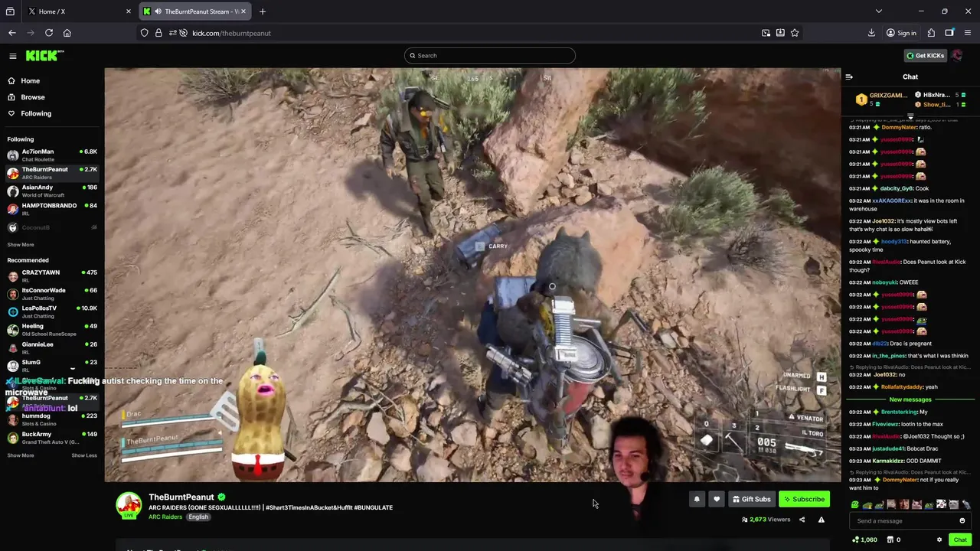Collapse the chat panel with arrow icon
Viewport: 980px width, 551px height.
tap(849, 77)
